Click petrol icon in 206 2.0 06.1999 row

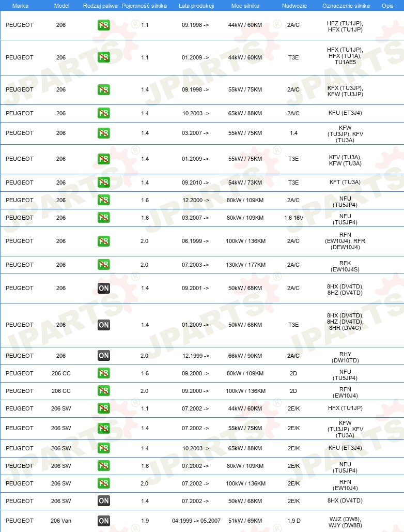pyautogui.click(x=104, y=241)
